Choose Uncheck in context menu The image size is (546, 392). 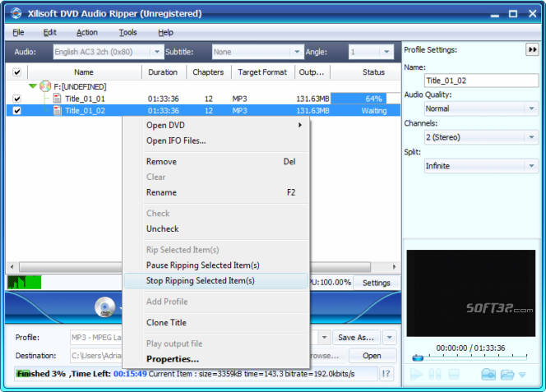[216, 228]
